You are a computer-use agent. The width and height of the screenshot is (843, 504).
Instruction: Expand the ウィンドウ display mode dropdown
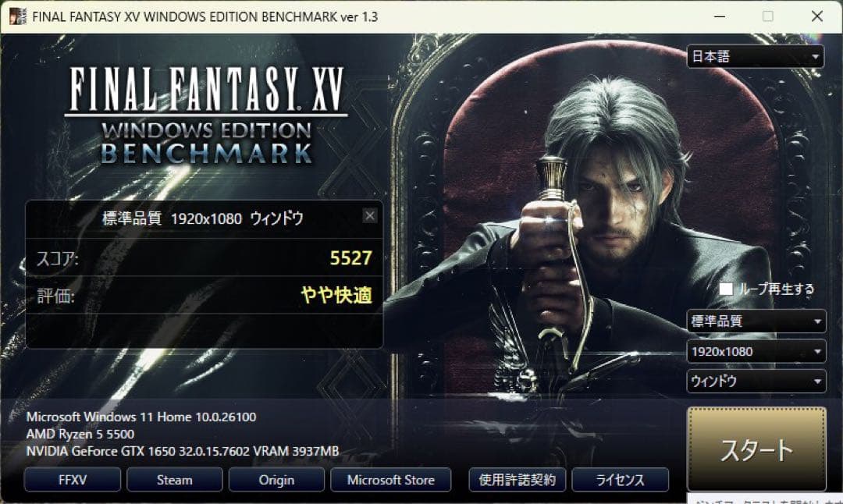click(756, 382)
